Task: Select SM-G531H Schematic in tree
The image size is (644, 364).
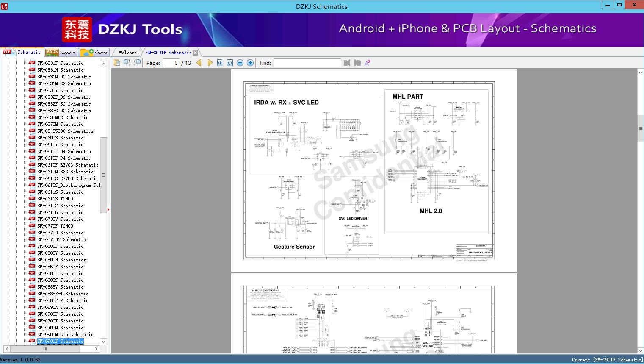Action: (x=60, y=70)
